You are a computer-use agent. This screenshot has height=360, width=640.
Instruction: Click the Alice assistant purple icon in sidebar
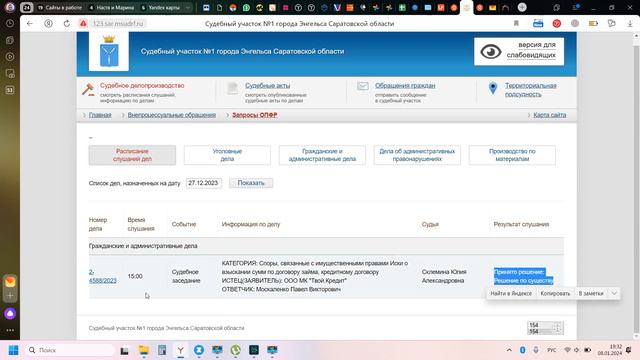pyautogui.click(x=10, y=313)
